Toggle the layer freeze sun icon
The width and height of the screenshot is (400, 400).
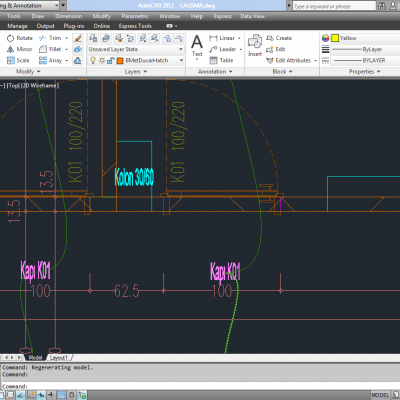pos(102,60)
